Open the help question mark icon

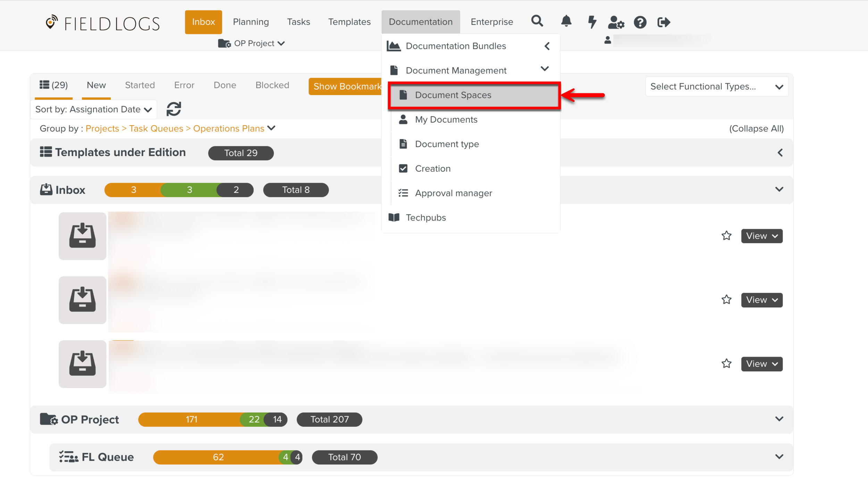pyautogui.click(x=640, y=22)
